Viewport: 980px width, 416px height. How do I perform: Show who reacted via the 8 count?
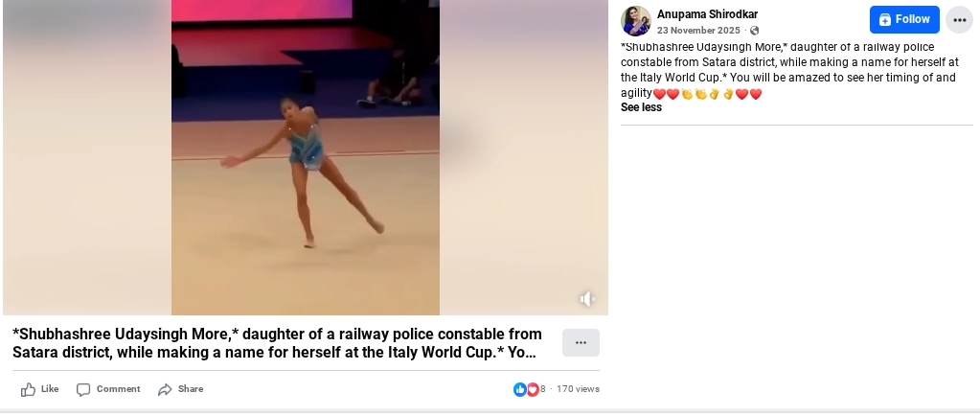click(543, 389)
